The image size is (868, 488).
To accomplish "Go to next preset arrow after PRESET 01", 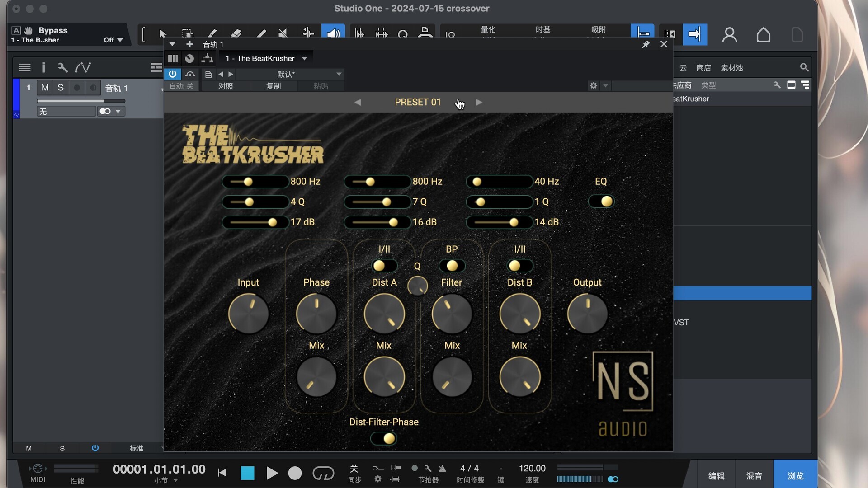I will point(479,103).
